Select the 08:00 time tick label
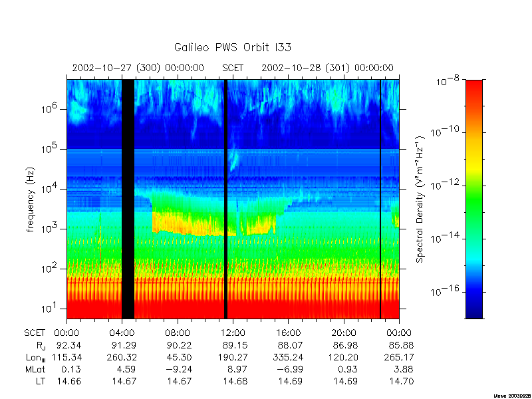This screenshot has width=532, height=399. click(178, 333)
